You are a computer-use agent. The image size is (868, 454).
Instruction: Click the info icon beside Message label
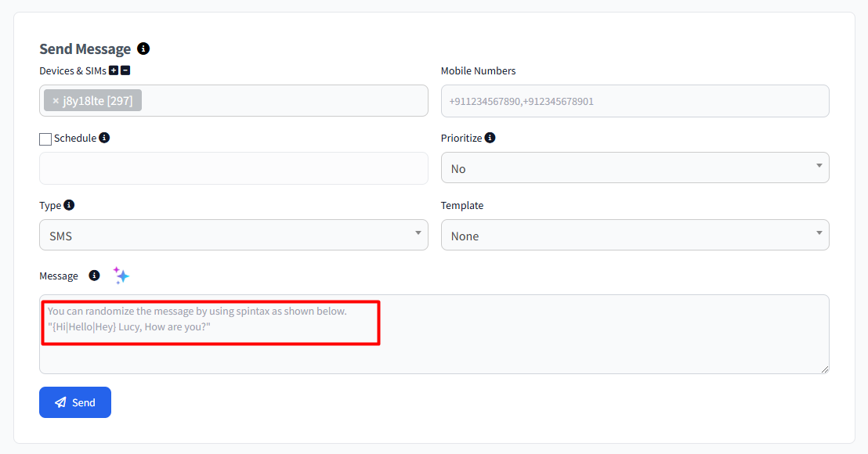[x=94, y=276]
